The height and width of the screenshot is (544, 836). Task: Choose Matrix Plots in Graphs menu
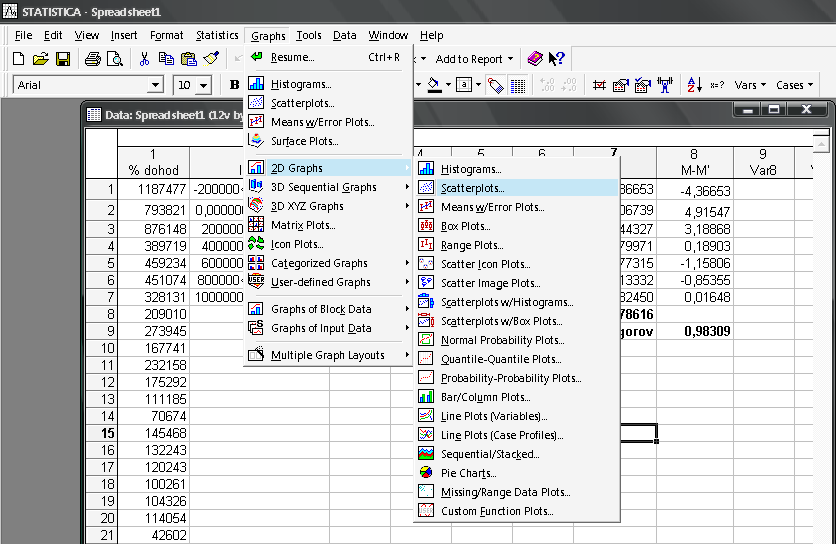point(328,225)
